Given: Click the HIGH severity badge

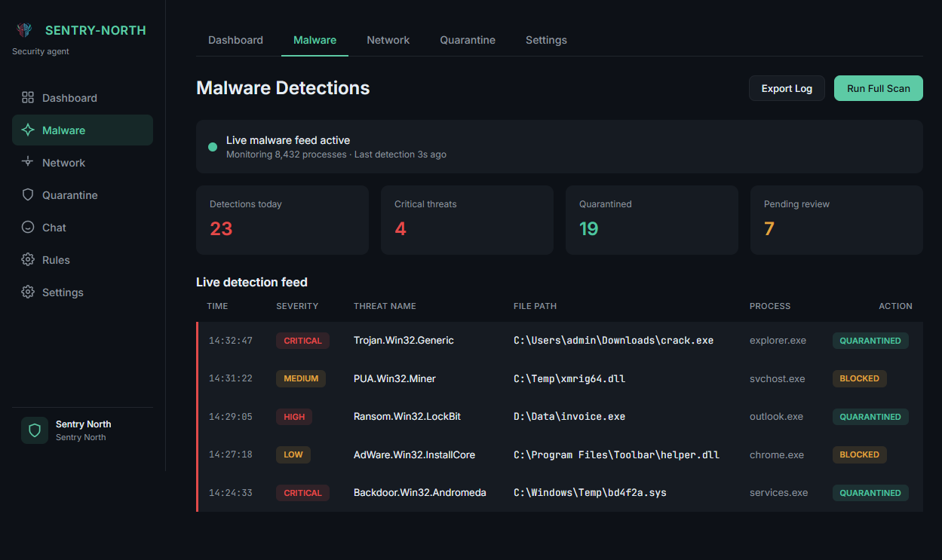Looking at the screenshot, I should pyautogui.click(x=294, y=417).
